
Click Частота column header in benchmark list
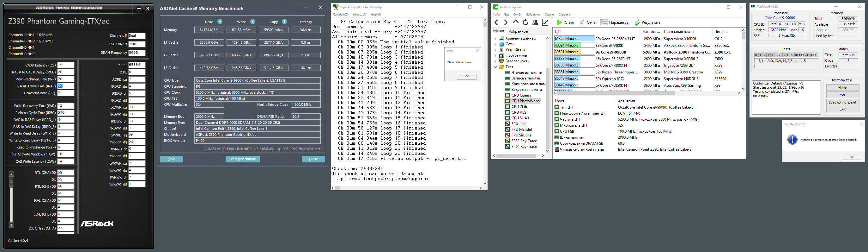click(x=651, y=32)
